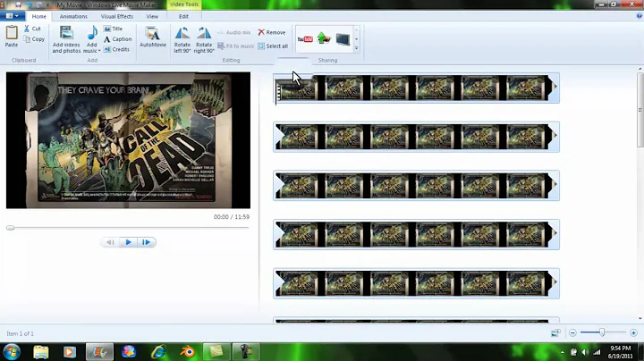Open the Movie Maker application menu button
This screenshot has height=361, width=644.
pos(12,16)
